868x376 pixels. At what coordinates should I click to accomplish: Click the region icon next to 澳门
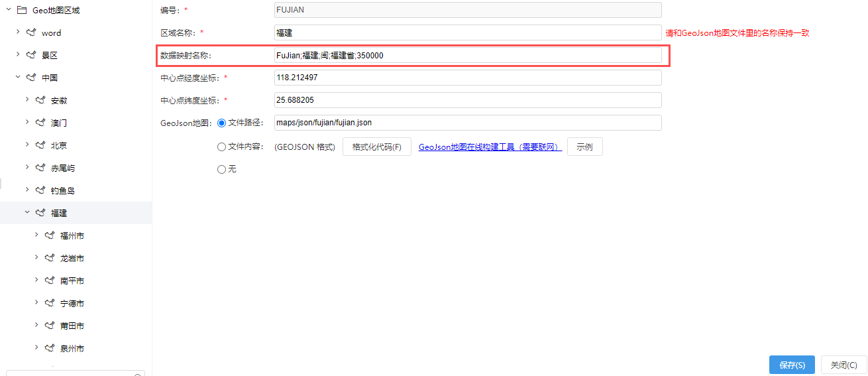click(40, 123)
